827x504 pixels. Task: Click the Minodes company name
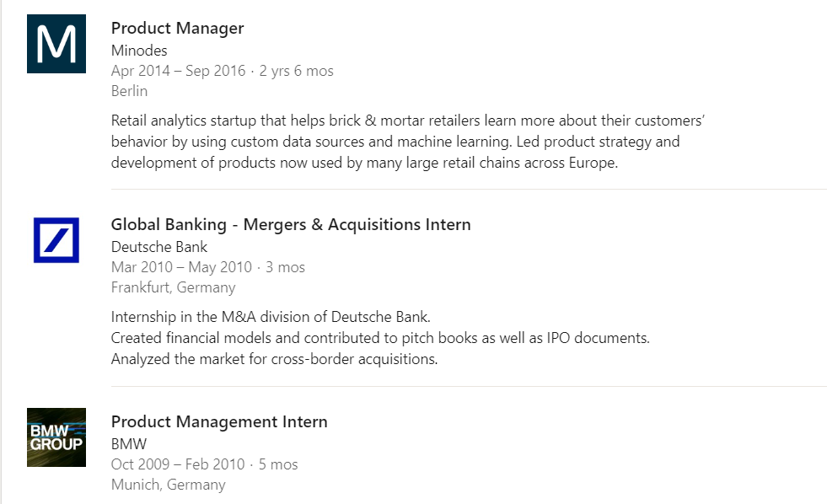[139, 51]
